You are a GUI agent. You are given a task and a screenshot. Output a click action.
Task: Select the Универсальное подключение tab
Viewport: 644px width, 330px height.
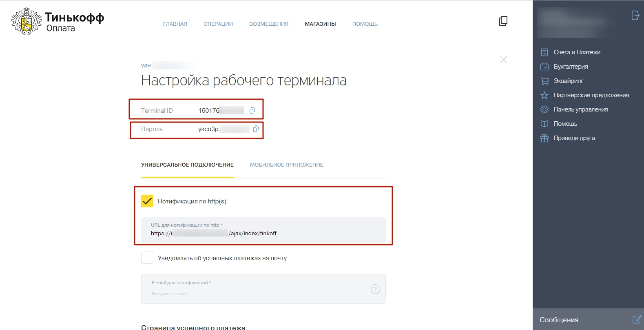click(187, 165)
